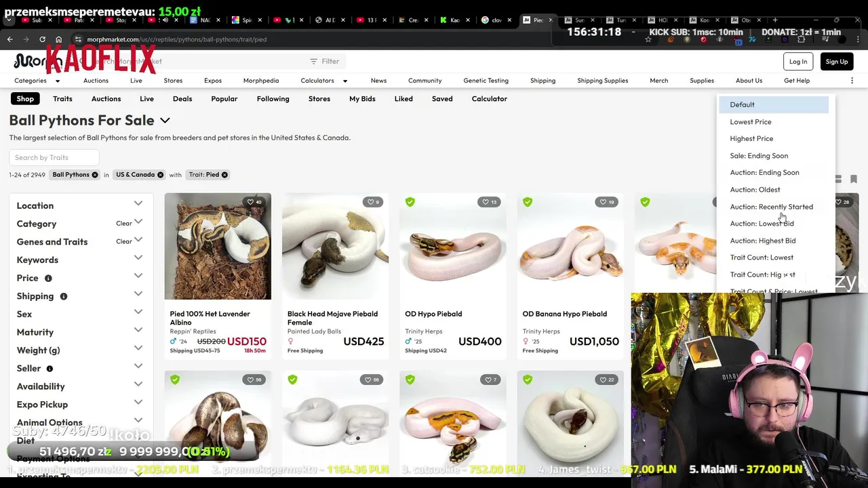
Task: Remove the Trait: Pied filter chip
Action: pyautogui.click(x=224, y=175)
